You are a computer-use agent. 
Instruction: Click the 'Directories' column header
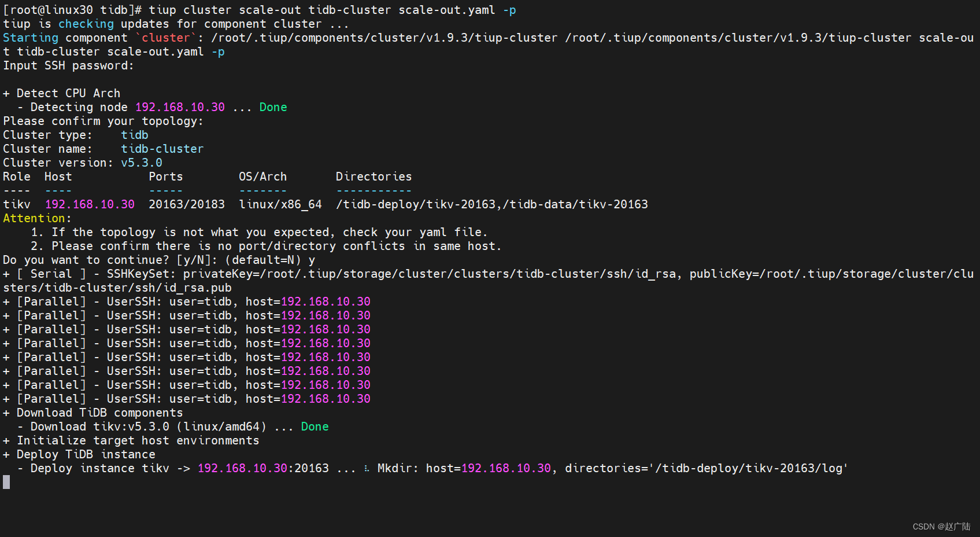(x=374, y=176)
